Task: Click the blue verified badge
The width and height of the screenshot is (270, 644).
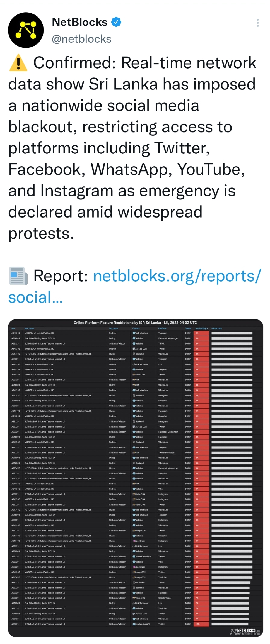Action: (116, 22)
